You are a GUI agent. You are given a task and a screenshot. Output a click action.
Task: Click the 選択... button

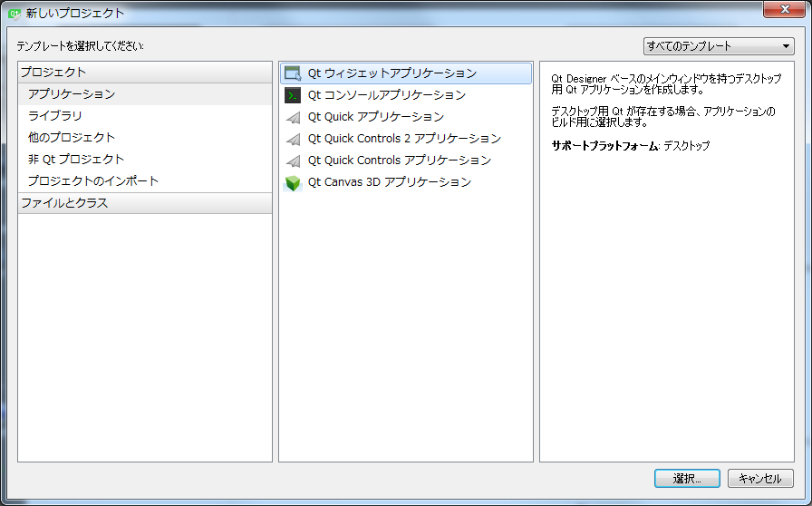687,479
